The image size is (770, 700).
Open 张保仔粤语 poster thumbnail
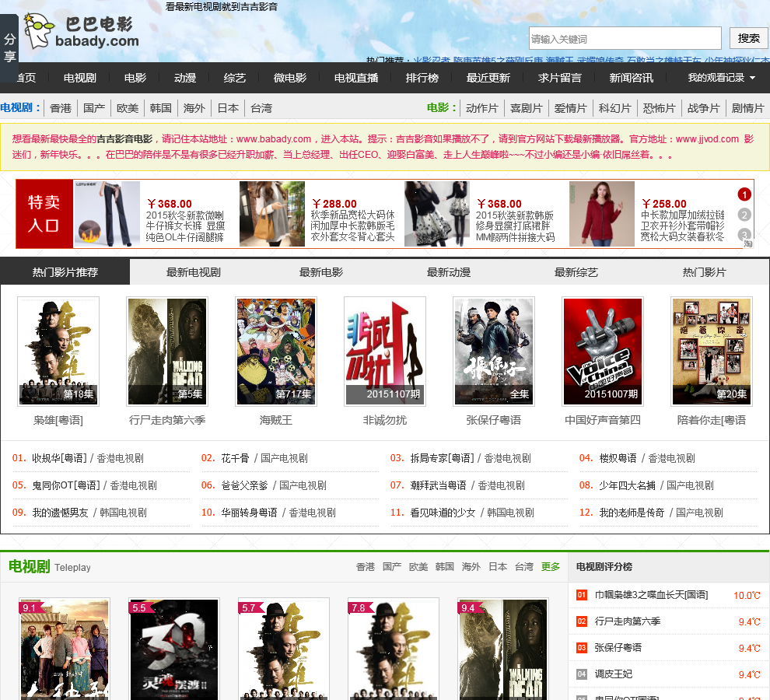pos(494,352)
